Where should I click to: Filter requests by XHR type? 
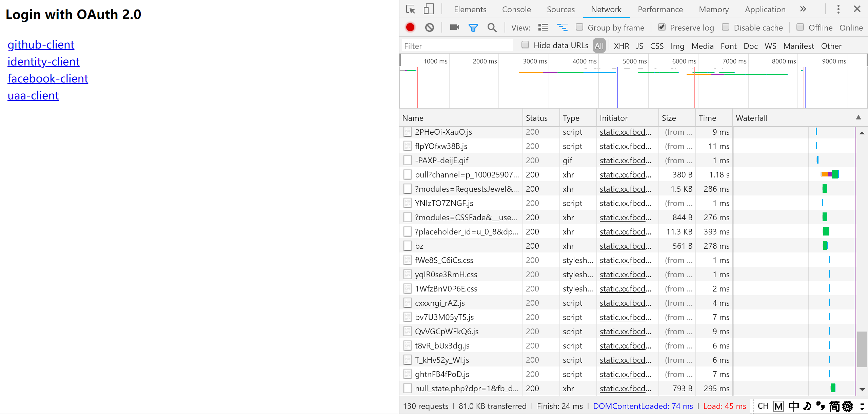coord(621,46)
